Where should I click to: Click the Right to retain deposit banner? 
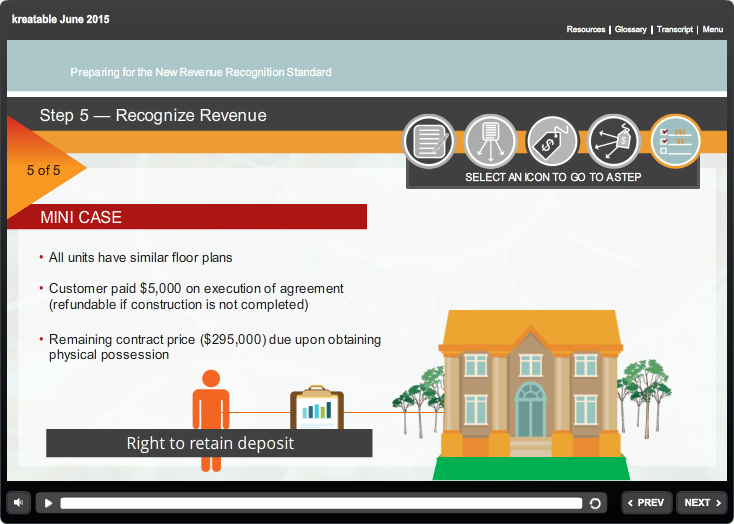209,443
